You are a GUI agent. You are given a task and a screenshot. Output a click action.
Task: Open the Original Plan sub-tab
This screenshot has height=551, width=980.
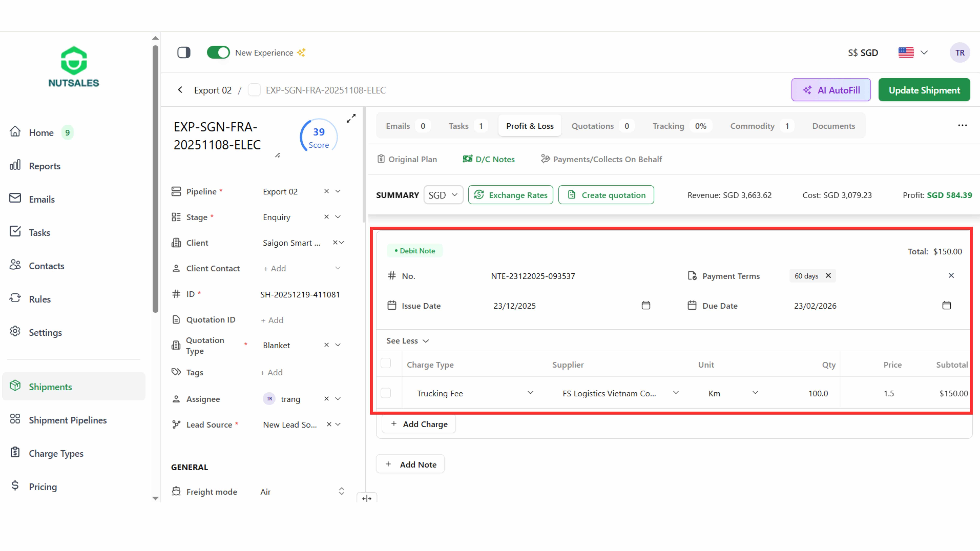pyautogui.click(x=407, y=159)
